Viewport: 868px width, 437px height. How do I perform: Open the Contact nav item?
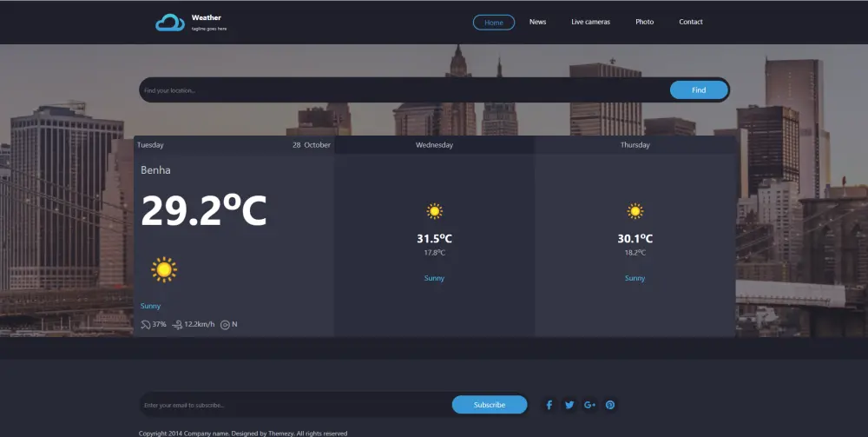tap(691, 23)
